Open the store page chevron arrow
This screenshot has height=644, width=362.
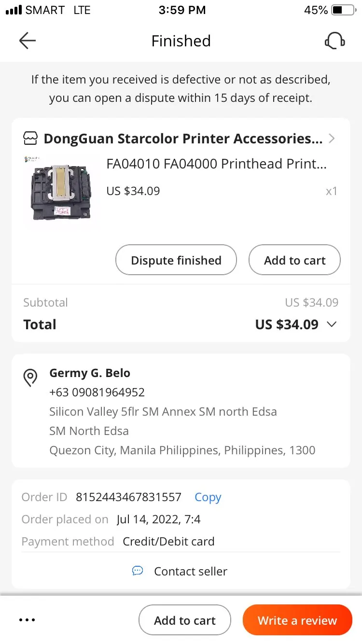coord(332,139)
